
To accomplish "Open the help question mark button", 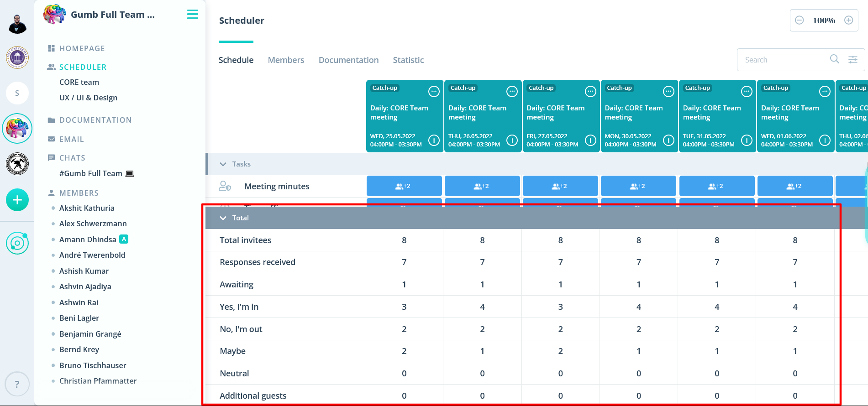I will pos(17,384).
